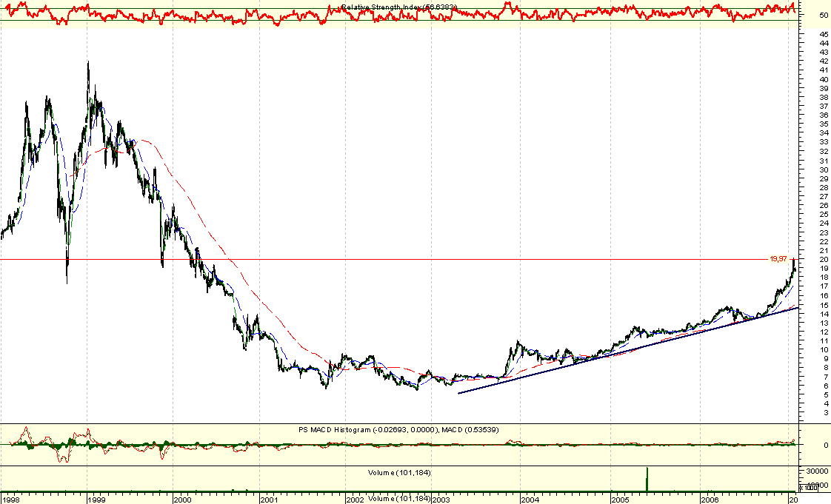Click the 40 value on the price axis
The height and width of the screenshot is (504, 831).
[824, 79]
